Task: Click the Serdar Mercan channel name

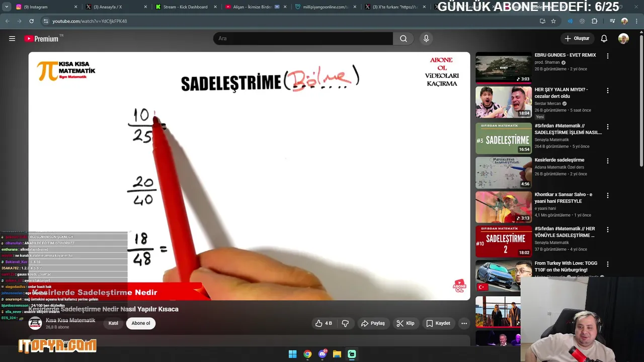Action: 547,104
